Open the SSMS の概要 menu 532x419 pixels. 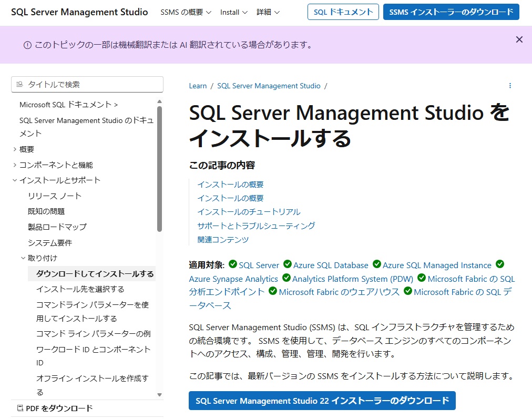(185, 12)
